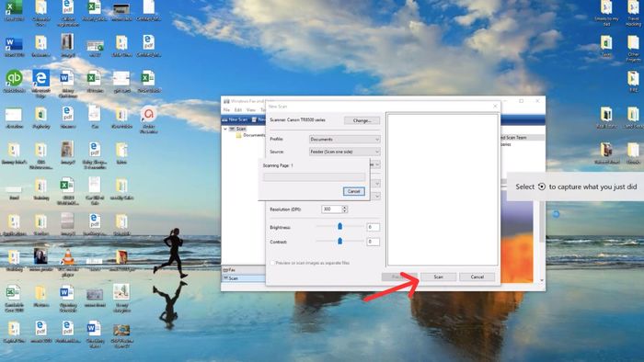Select the Scan folder in the tree
The image size is (644, 362).
pos(237,129)
